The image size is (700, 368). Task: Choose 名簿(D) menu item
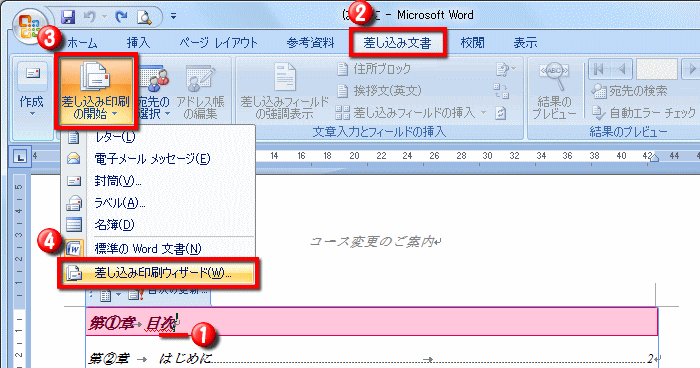pyautogui.click(x=158, y=225)
